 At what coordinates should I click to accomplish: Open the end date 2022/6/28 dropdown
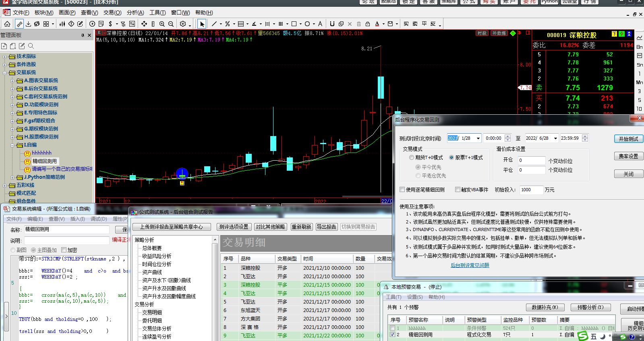pos(555,138)
